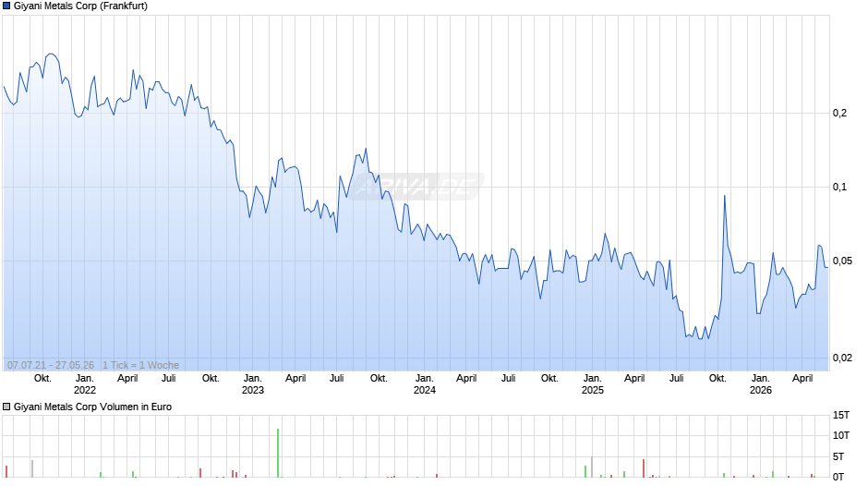Click the 5T volume axis label

(x=838, y=456)
